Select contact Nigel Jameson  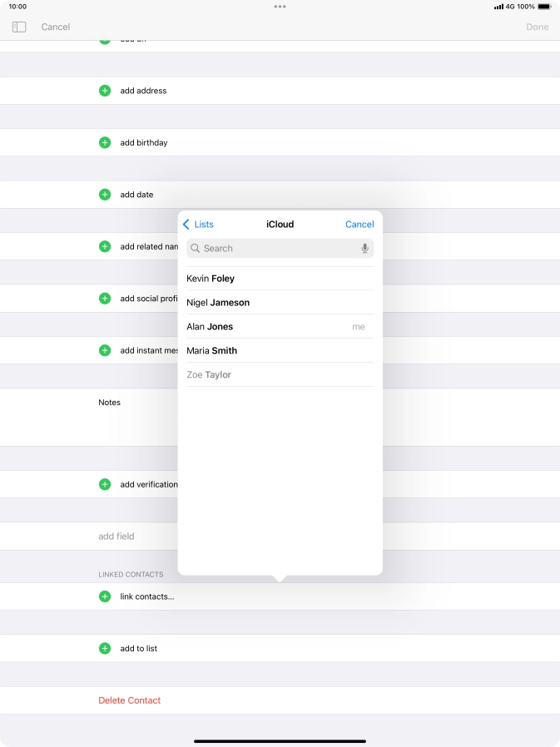[218, 303]
